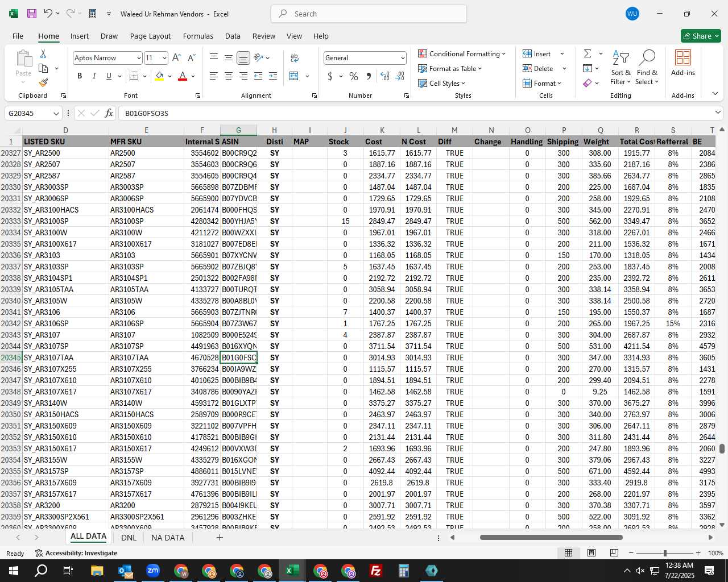728x582 pixels.
Task: Apply comma style
Action: [x=369, y=76]
